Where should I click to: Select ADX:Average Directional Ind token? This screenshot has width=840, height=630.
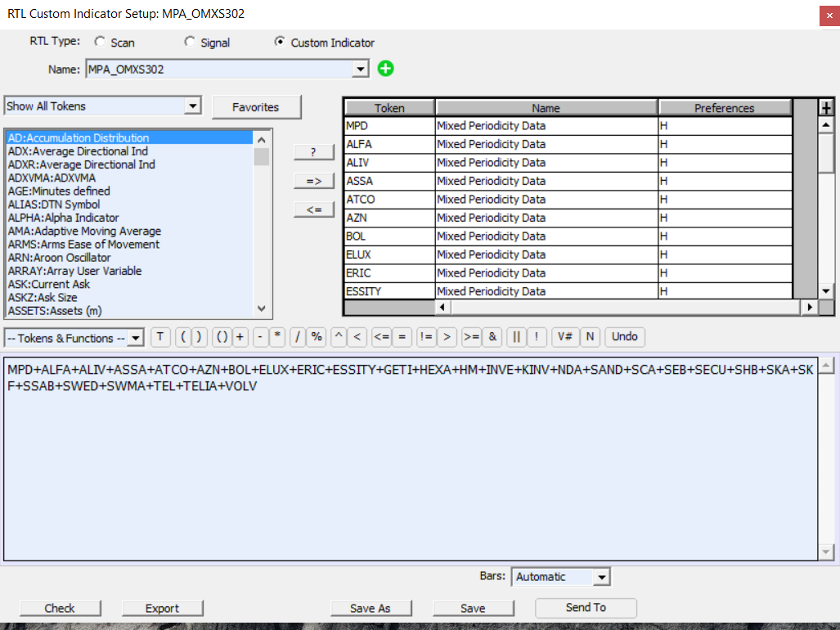pos(78,151)
